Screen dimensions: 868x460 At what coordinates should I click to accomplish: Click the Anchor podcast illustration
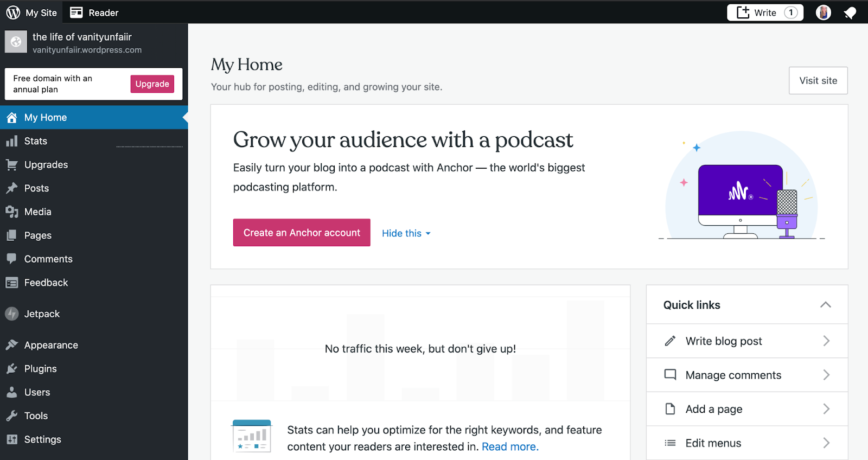(742, 186)
